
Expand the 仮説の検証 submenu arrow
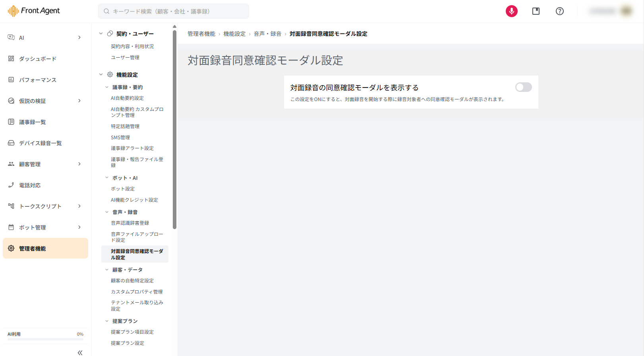79,101
